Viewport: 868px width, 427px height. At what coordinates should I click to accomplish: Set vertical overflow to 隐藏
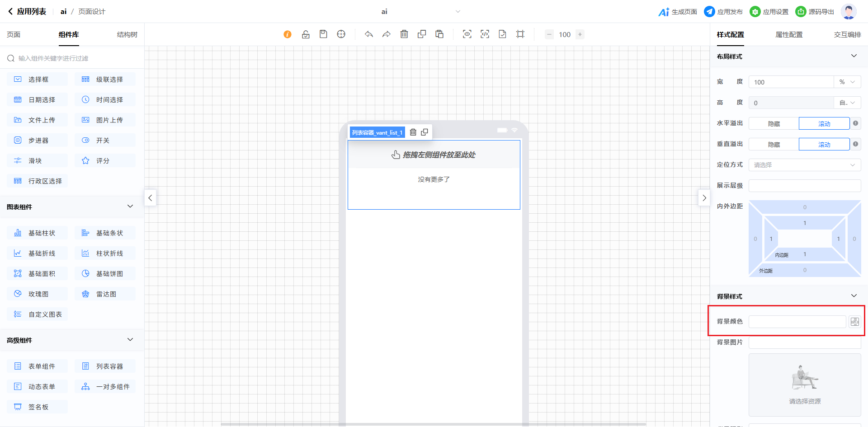(774, 145)
